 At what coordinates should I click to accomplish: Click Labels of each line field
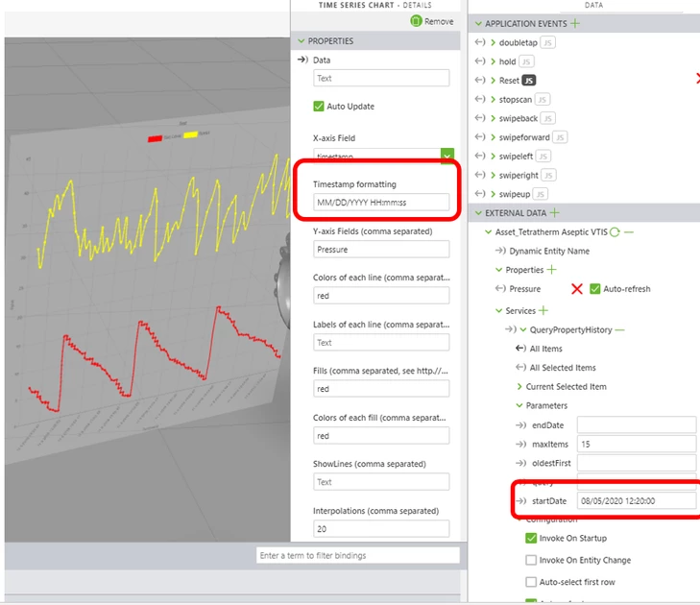[381, 342]
